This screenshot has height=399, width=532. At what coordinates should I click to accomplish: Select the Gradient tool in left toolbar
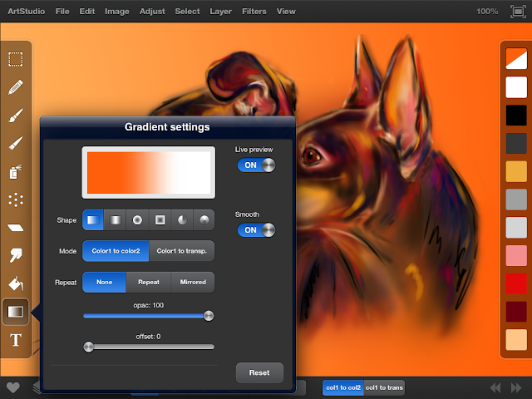click(x=16, y=312)
